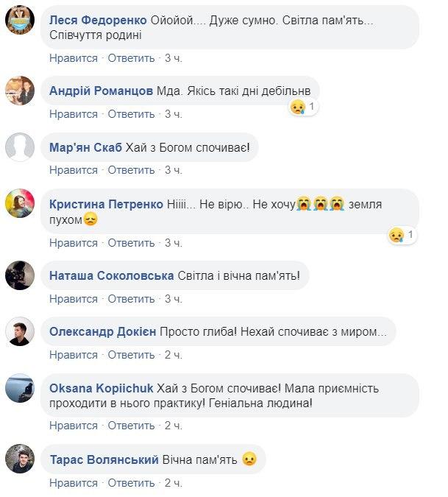Click Oksana Kopiichuk's avatar thumbnail

21,388
